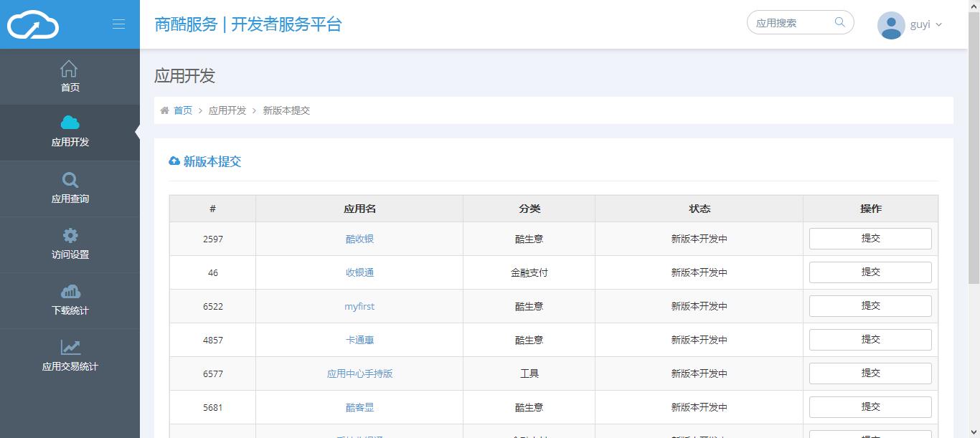980x438 pixels.
Task: Click the 首页 breadcrumb link
Action: point(183,110)
